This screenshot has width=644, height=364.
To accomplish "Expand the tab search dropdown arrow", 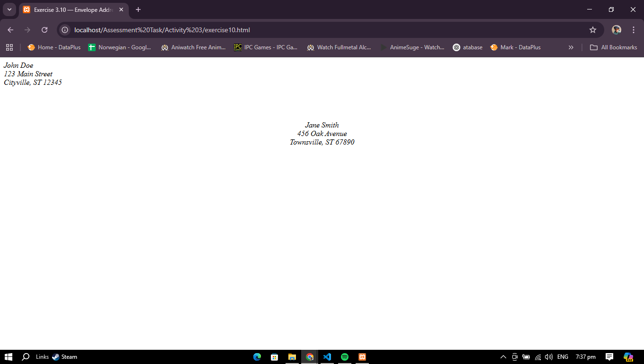I will tap(9, 9).
